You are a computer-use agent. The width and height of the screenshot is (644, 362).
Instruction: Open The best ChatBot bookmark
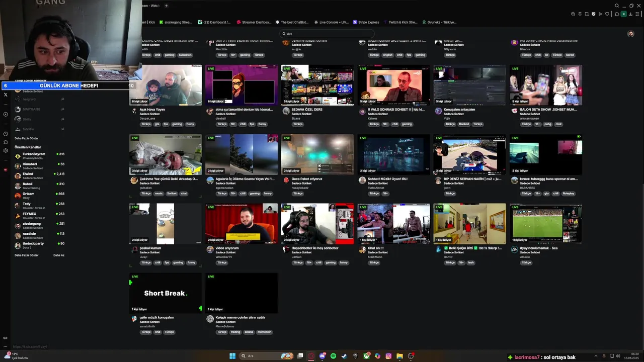click(x=292, y=22)
